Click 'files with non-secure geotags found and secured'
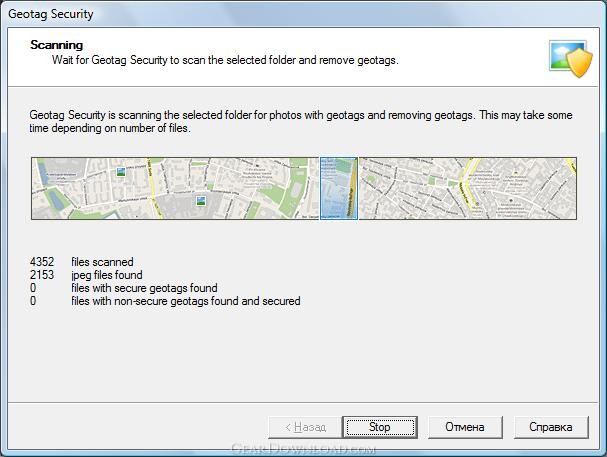Viewport: 607px width, 457px height. pyautogui.click(x=186, y=301)
